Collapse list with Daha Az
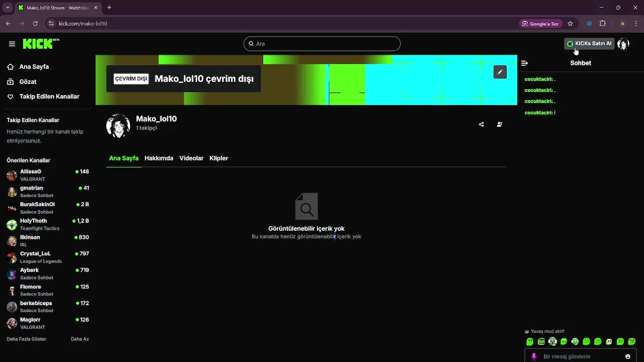 coord(80,339)
